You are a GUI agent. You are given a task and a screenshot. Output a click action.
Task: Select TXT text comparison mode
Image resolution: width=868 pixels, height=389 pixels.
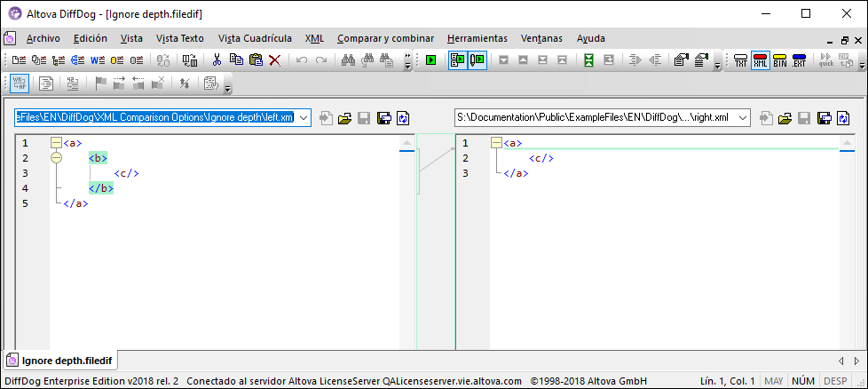pyautogui.click(x=741, y=60)
